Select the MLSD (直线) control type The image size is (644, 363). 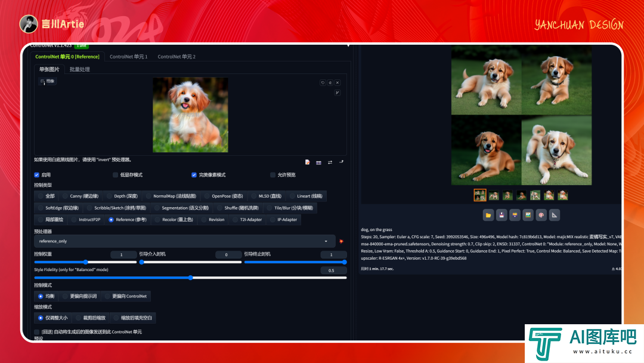point(266,196)
